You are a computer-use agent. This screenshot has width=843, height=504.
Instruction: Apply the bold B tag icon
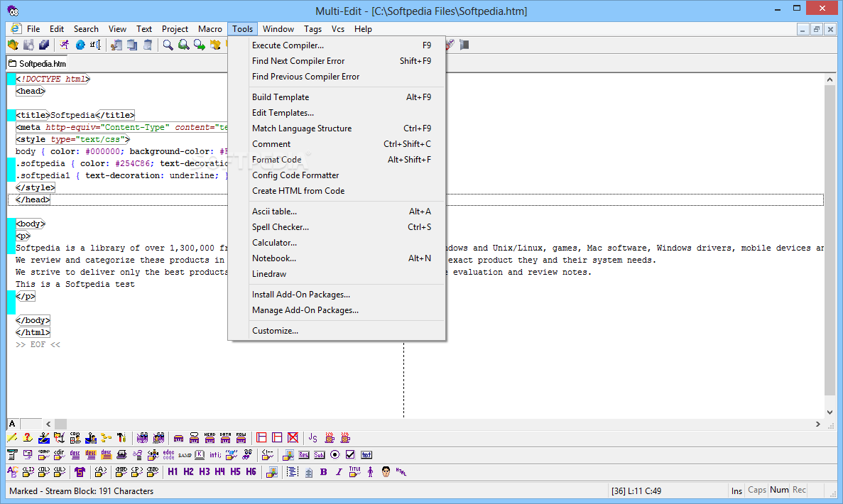tap(324, 472)
